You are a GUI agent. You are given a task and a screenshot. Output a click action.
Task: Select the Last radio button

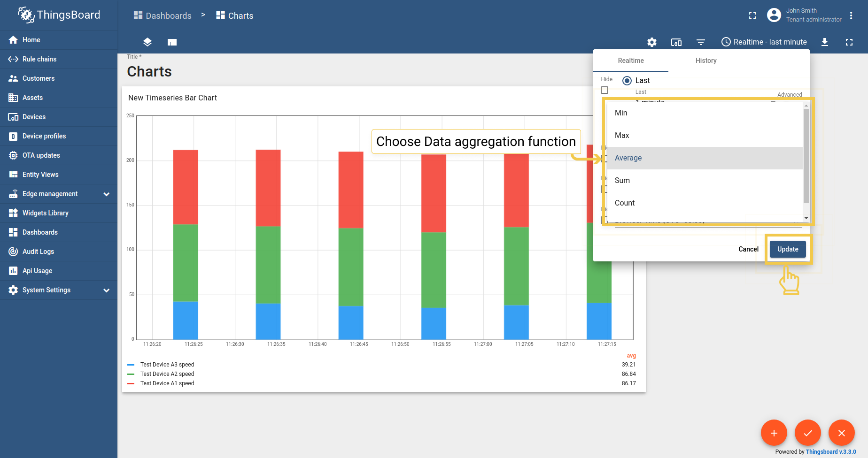[627, 80]
